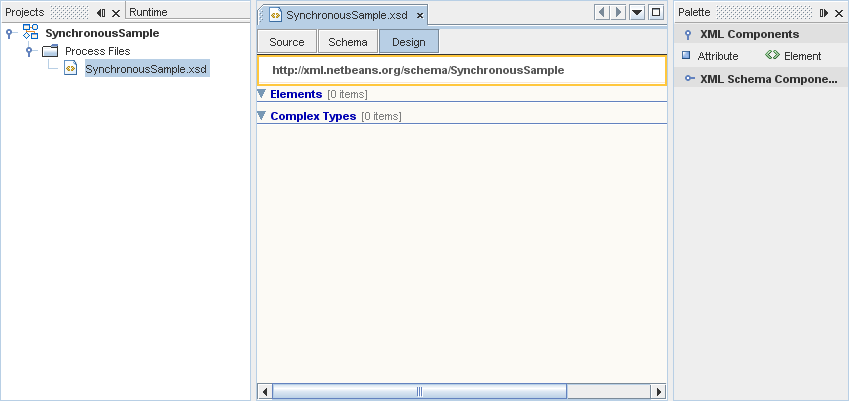This screenshot has height=401, width=849.
Task: Collapse the Complex Types section triangle
Action: coord(262,115)
